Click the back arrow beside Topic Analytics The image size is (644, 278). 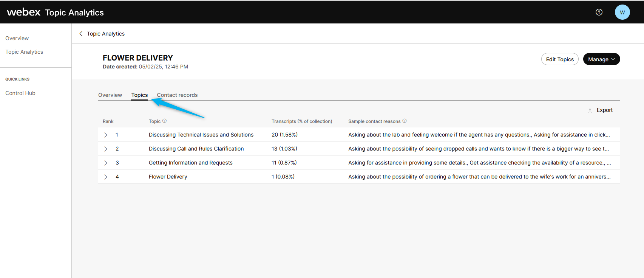click(x=81, y=34)
